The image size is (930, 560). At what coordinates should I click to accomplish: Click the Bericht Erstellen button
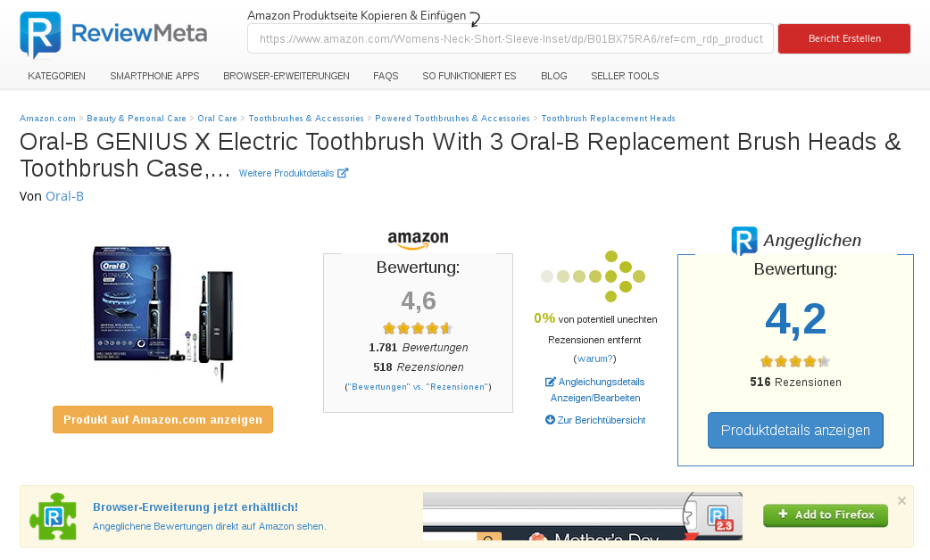pyautogui.click(x=844, y=38)
